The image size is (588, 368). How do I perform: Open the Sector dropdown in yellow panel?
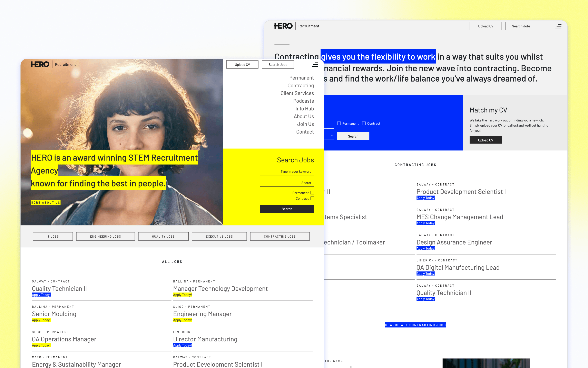287,183
